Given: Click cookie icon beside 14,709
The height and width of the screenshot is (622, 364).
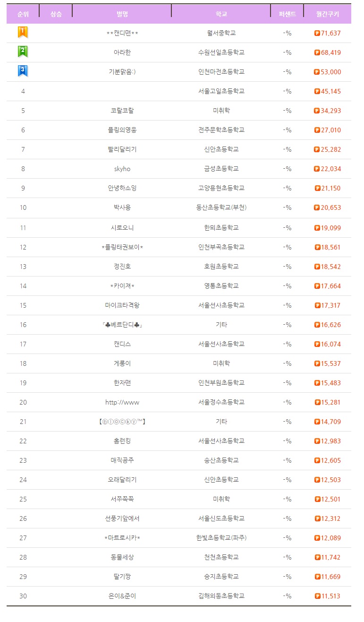Looking at the screenshot, I should (317, 422).
